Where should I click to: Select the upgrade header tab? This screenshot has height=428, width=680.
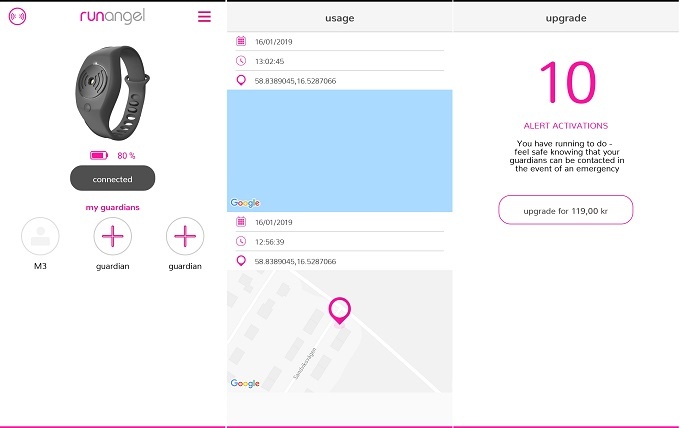click(x=566, y=18)
